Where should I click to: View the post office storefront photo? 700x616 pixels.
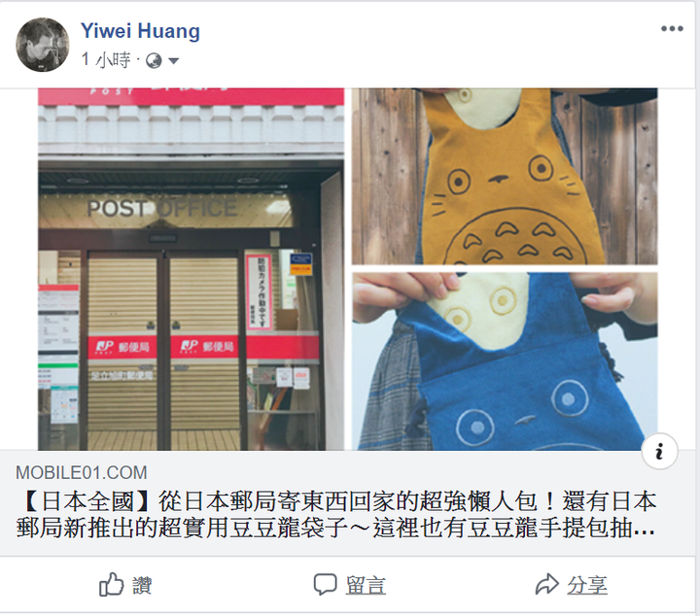click(192, 269)
